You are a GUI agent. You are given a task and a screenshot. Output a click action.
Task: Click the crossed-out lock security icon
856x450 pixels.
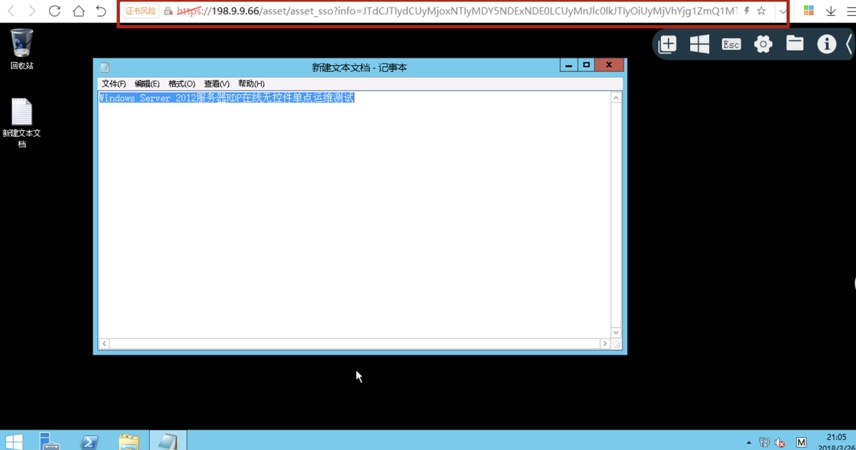168,11
